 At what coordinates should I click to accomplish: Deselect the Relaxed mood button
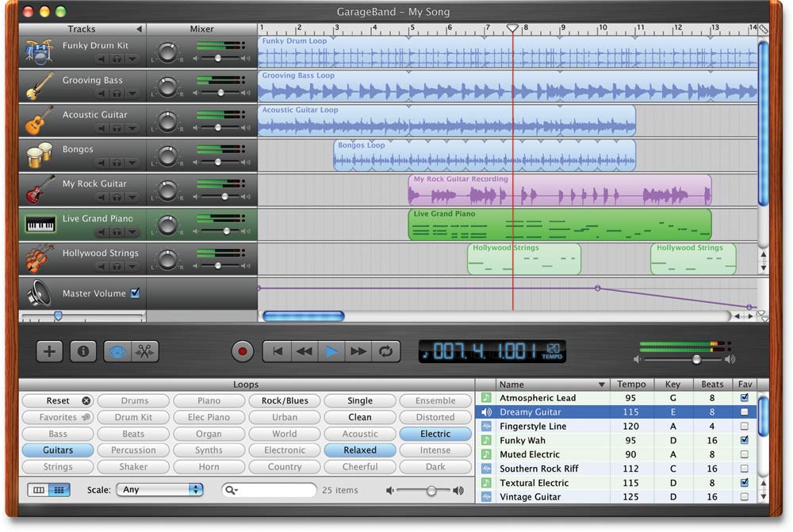click(360, 450)
